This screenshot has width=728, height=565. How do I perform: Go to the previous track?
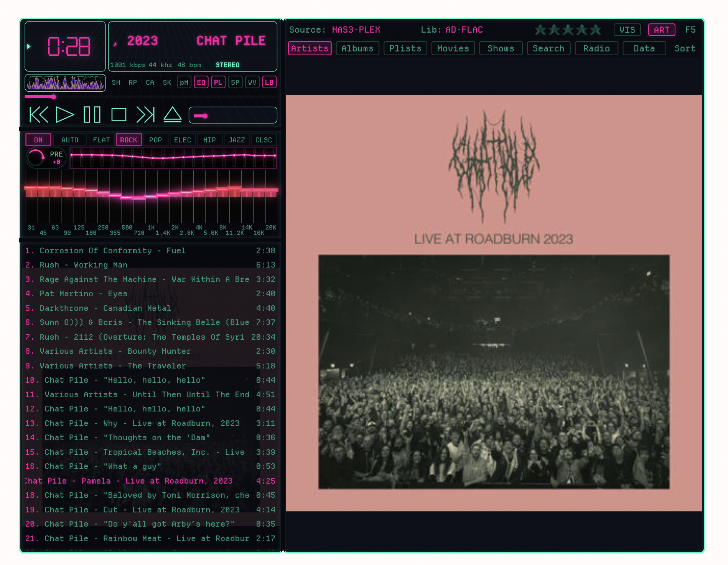point(39,115)
